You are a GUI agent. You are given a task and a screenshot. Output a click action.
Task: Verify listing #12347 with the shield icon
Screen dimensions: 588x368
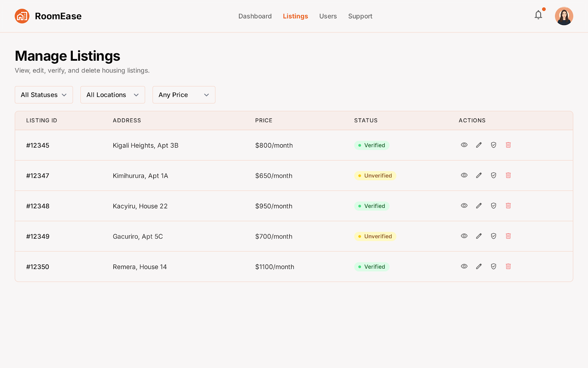point(494,175)
